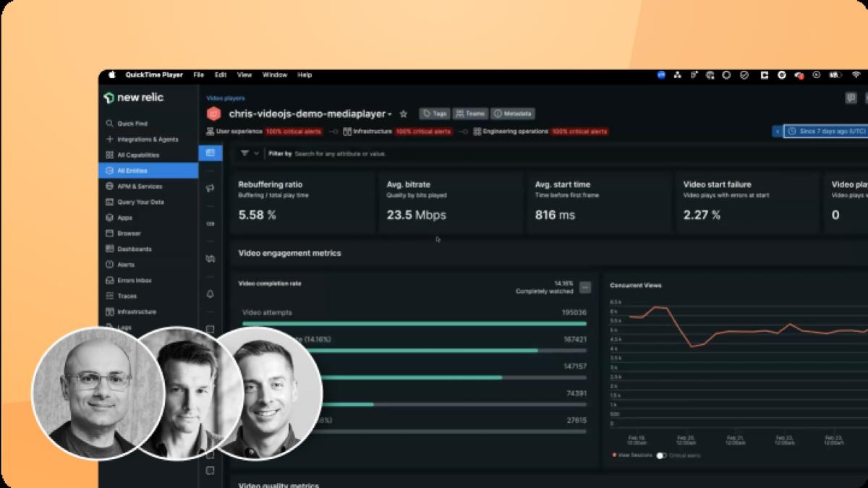Open Infrastructure in left sidebar
The height and width of the screenshot is (488, 868).
(x=131, y=312)
